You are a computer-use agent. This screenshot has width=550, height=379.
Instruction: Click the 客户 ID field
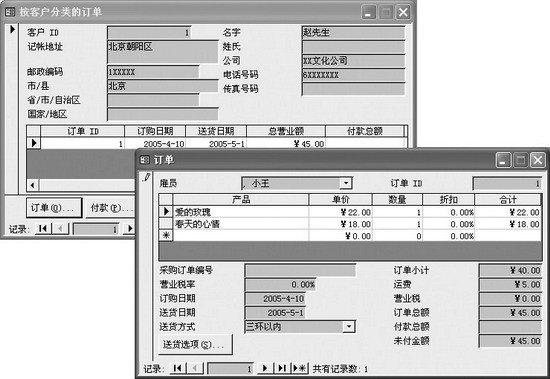pyautogui.click(x=149, y=33)
